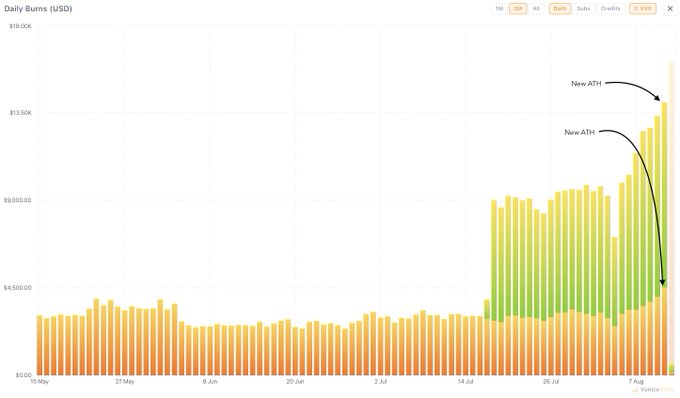Filter chart to Credits only

[x=610, y=9]
